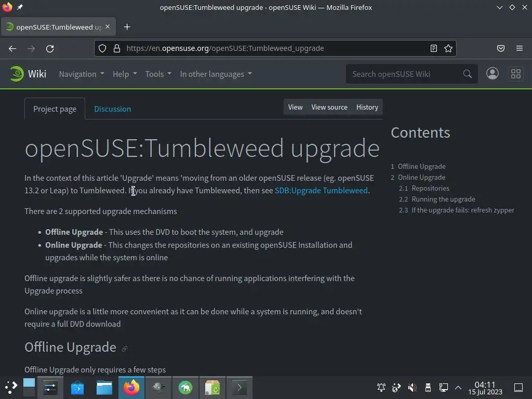This screenshot has height=399, width=532.
Task: Open the KDE application launcher
Action: 11,388
